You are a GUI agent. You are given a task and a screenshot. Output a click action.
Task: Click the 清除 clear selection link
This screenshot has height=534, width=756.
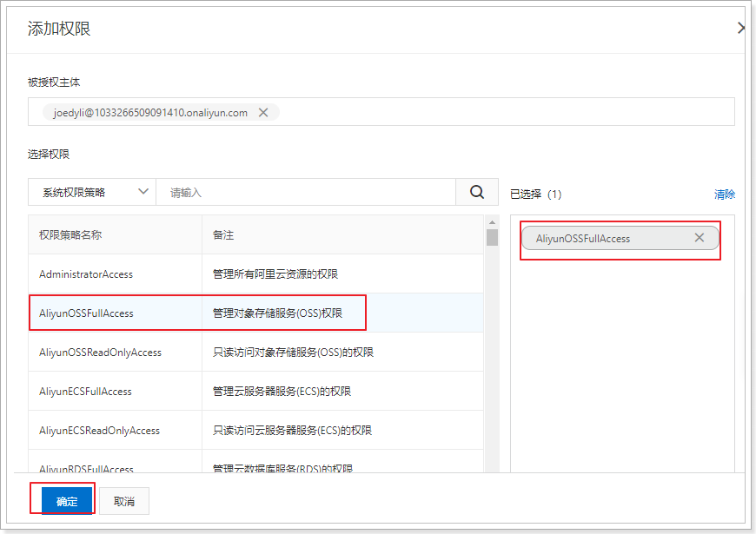pos(724,194)
